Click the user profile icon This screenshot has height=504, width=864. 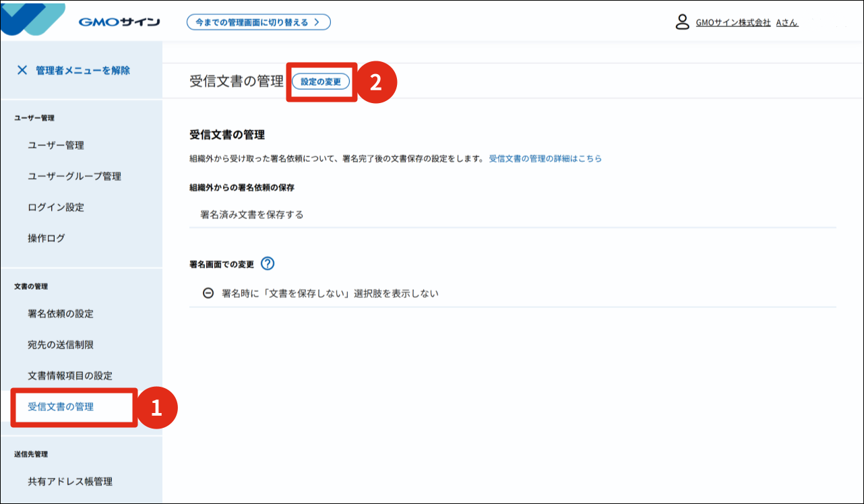(x=682, y=22)
